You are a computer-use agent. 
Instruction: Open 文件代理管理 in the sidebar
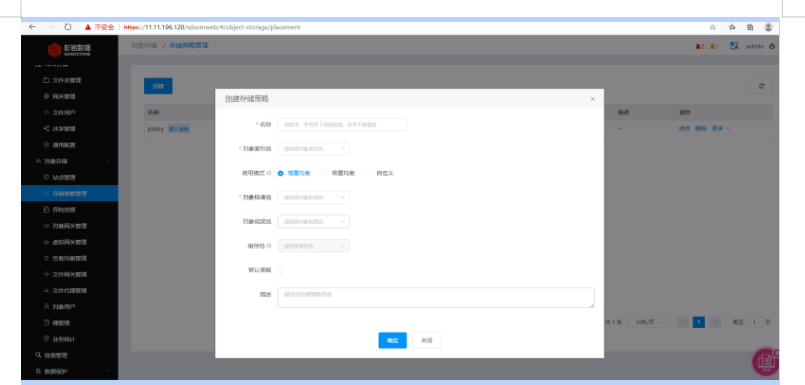pos(65,291)
